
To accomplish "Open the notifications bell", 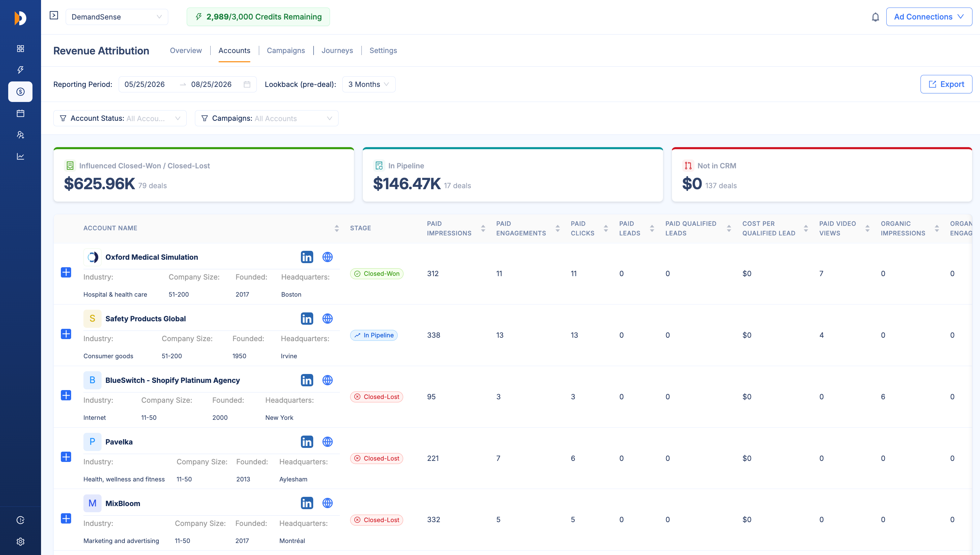I will (875, 17).
